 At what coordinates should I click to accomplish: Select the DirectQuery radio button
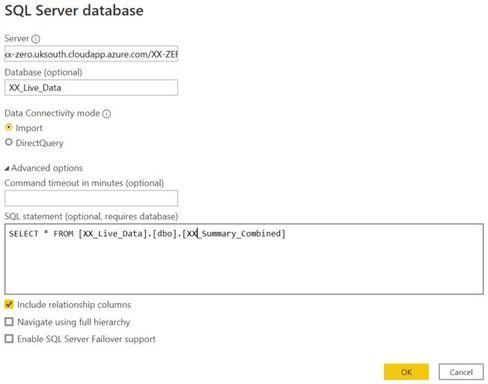tap(9, 142)
